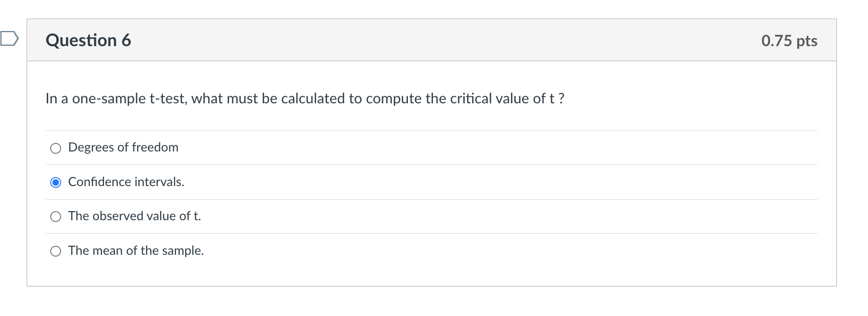Screen dimensions: 868x316
Task: Click the '0.75 pts' label
Action: (789, 41)
